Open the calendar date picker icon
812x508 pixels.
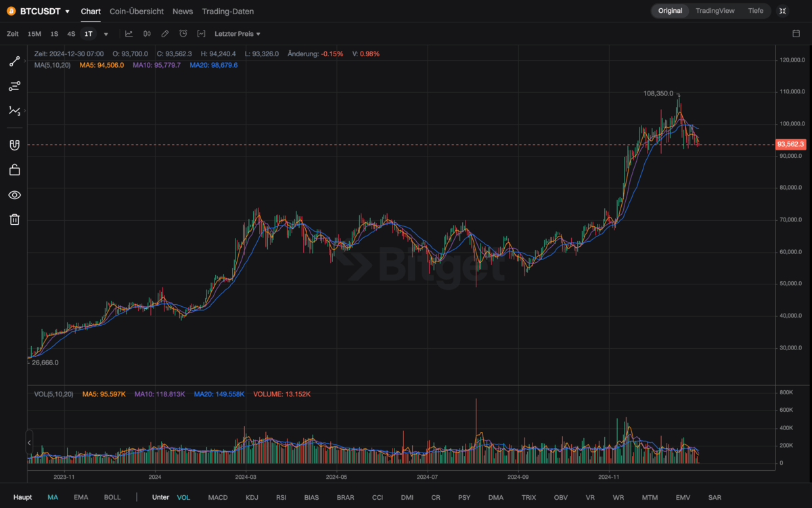[796, 33]
